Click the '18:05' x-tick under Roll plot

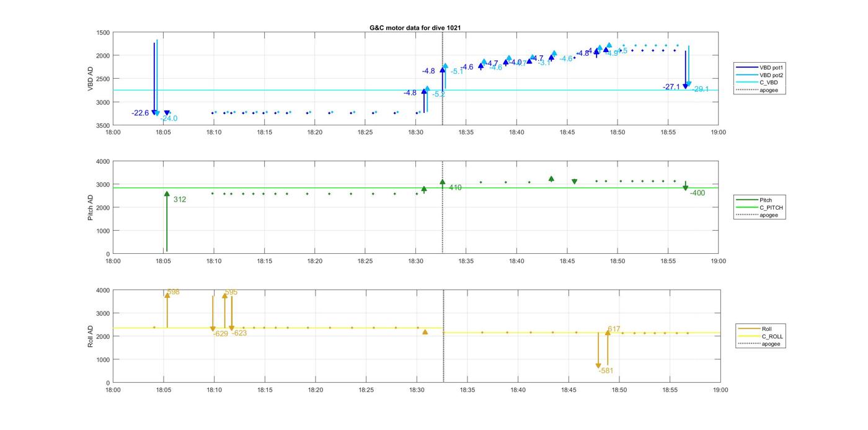(164, 390)
